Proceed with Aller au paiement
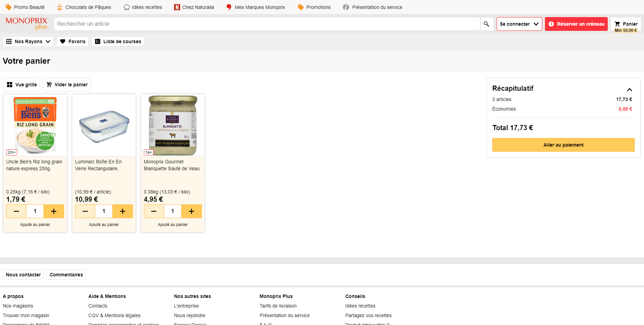 point(563,145)
